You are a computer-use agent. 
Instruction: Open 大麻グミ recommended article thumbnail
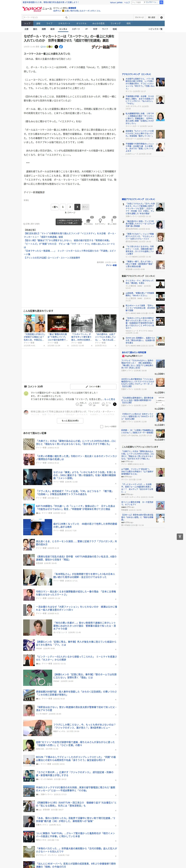click(29, 444)
